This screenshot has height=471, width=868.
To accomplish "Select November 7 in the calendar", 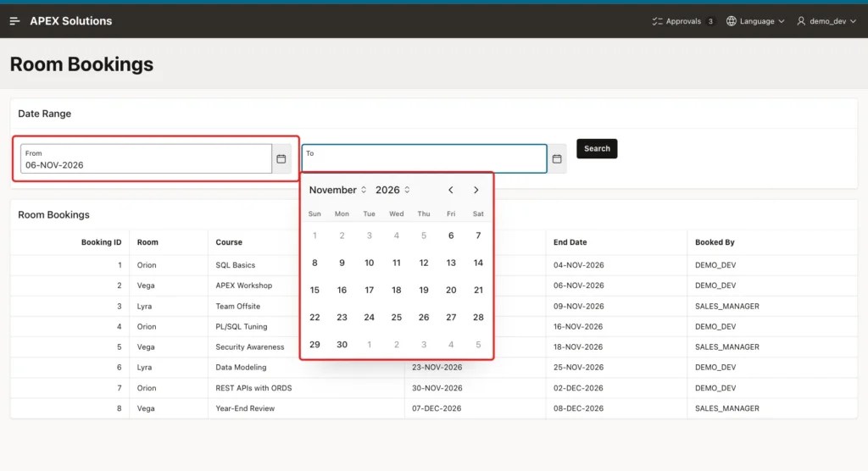I will tap(478, 235).
